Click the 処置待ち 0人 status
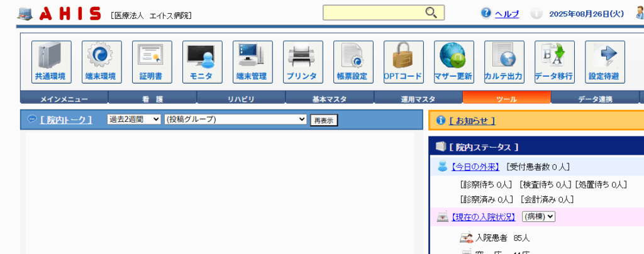 click(601, 185)
